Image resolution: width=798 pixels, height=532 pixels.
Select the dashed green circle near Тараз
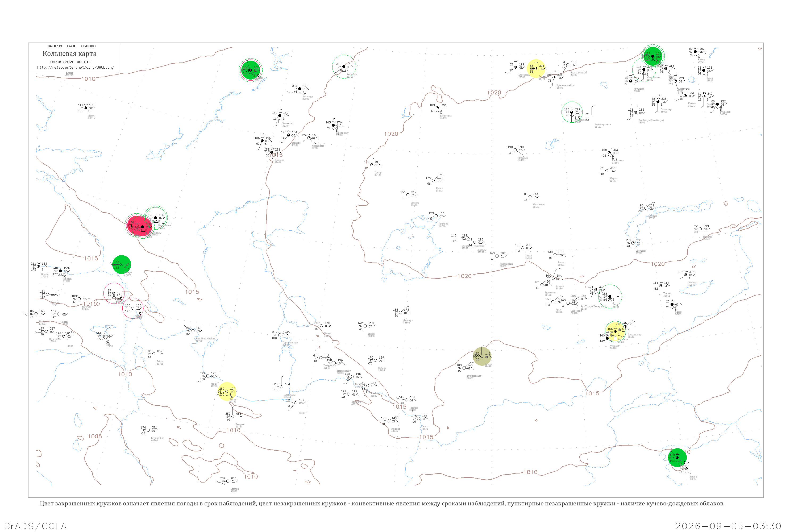coord(610,297)
